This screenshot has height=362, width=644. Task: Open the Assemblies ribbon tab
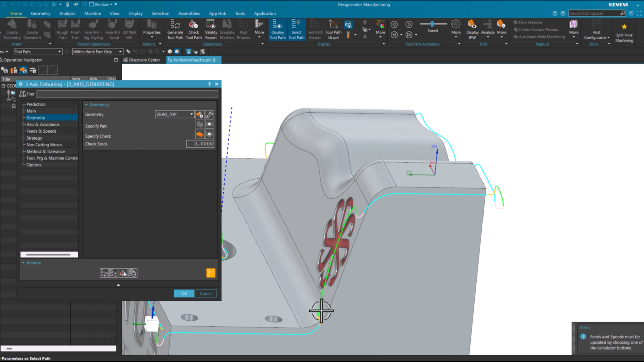point(189,13)
